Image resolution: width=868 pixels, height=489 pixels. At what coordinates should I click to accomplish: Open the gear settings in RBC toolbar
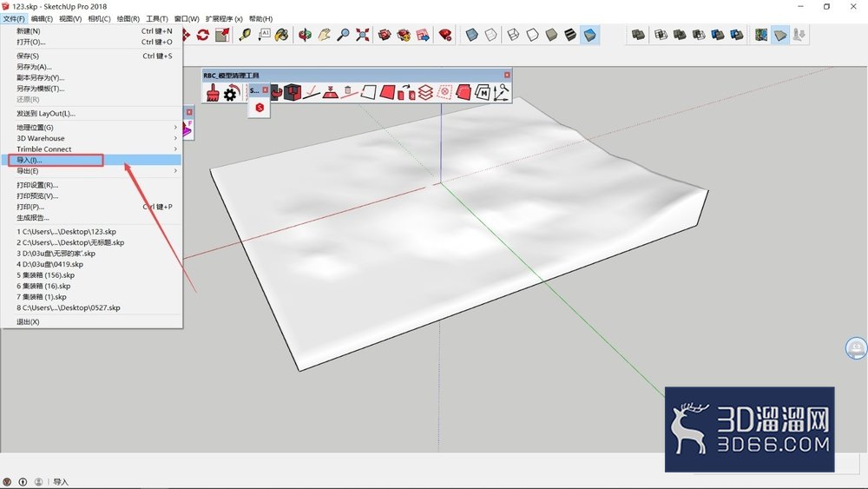tap(230, 93)
